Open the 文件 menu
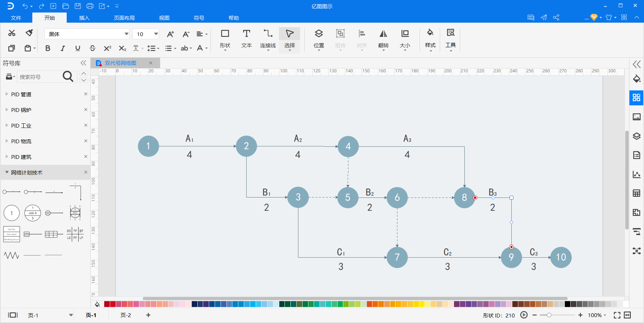The image size is (644, 323). pyautogui.click(x=16, y=18)
